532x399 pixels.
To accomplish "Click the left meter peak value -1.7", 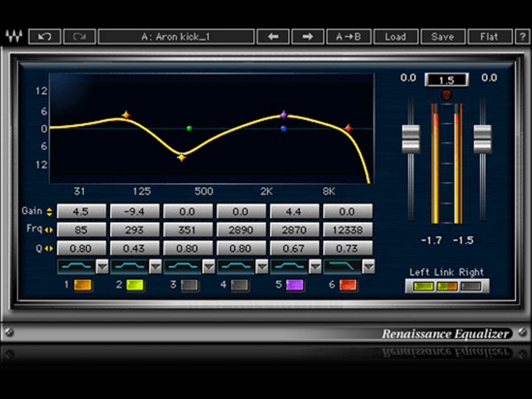I will coord(431,241).
